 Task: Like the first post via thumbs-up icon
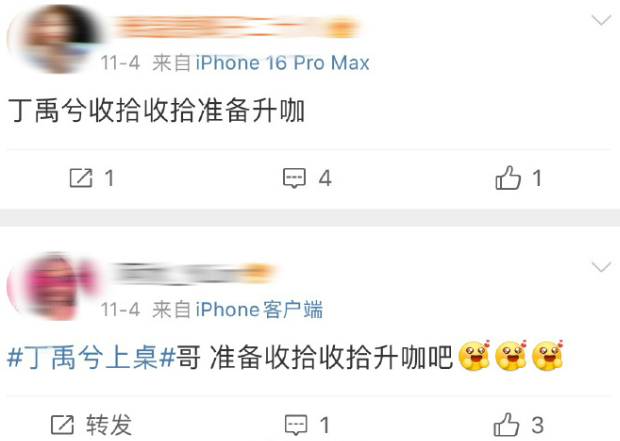tap(508, 178)
